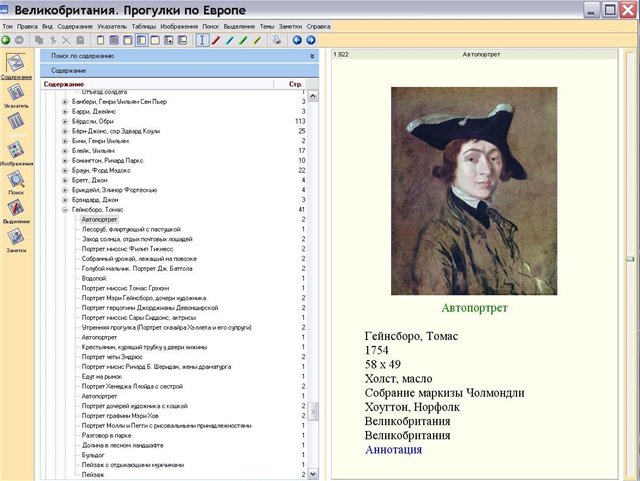This screenshot has height=481, width=640.
Task: Expand the Браун, Форд Мэдокс node
Action: (65, 170)
